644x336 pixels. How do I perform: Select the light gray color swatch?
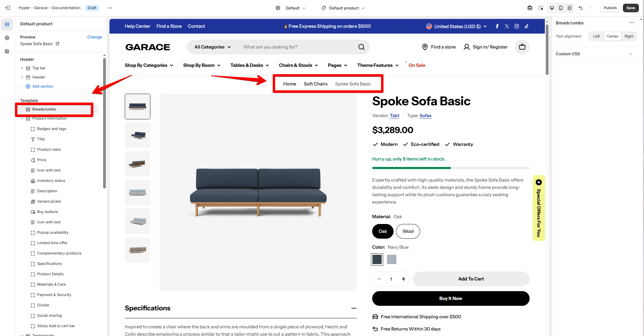click(x=392, y=259)
